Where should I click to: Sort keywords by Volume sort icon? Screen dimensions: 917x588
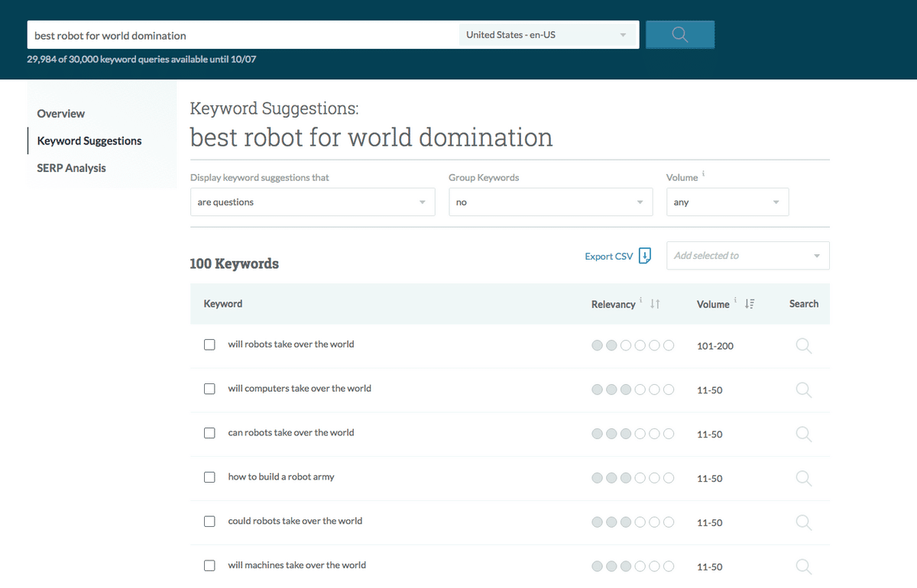749,304
